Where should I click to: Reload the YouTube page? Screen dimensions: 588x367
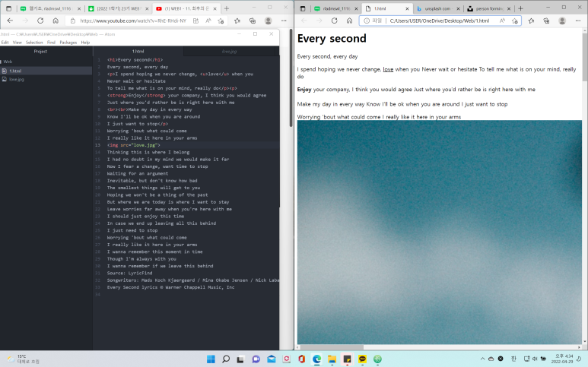(40, 21)
